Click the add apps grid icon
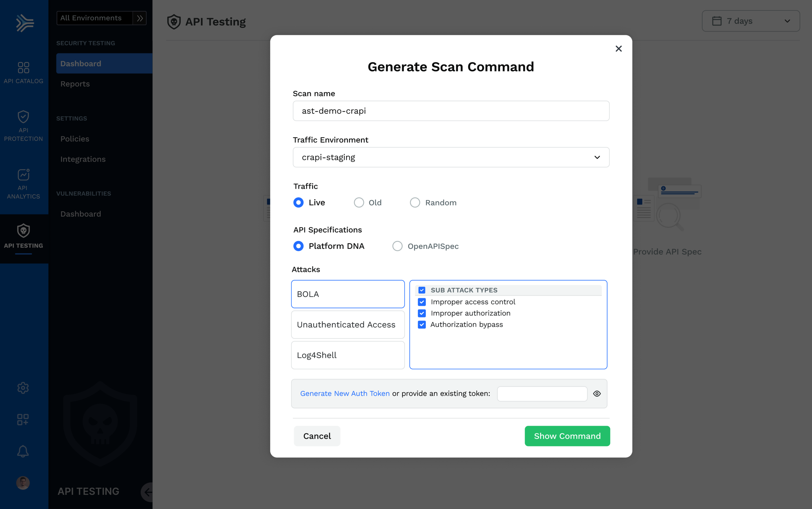The height and width of the screenshot is (509, 812). 23,419
